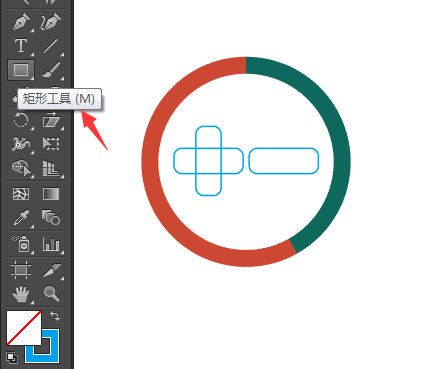
Task: Select the Type tool
Action: coord(21,46)
